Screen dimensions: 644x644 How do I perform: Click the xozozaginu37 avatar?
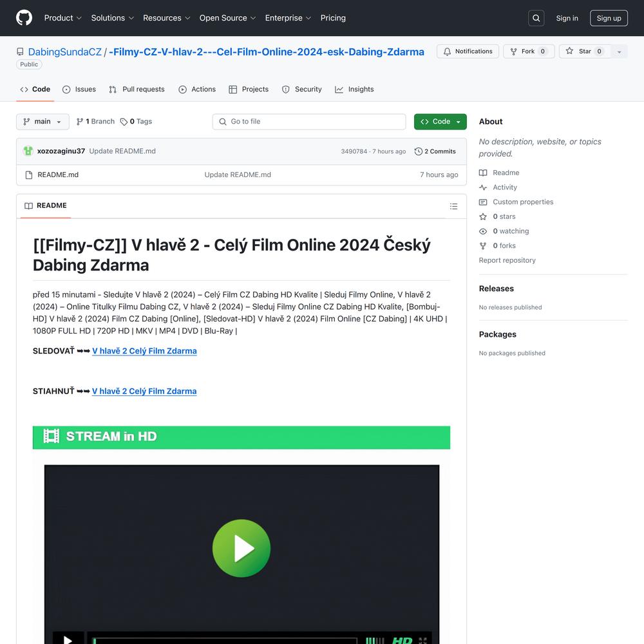pyautogui.click(x=28, y=151)
